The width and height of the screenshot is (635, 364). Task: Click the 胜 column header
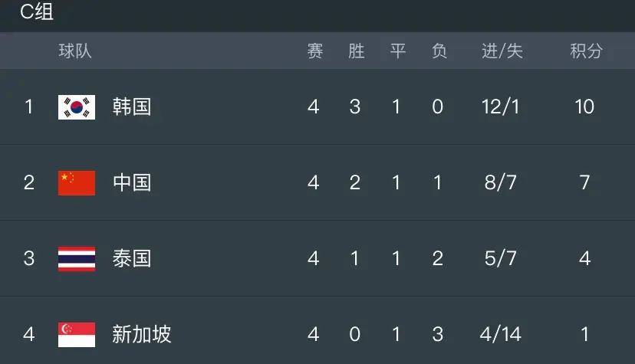tap(357, 51)
